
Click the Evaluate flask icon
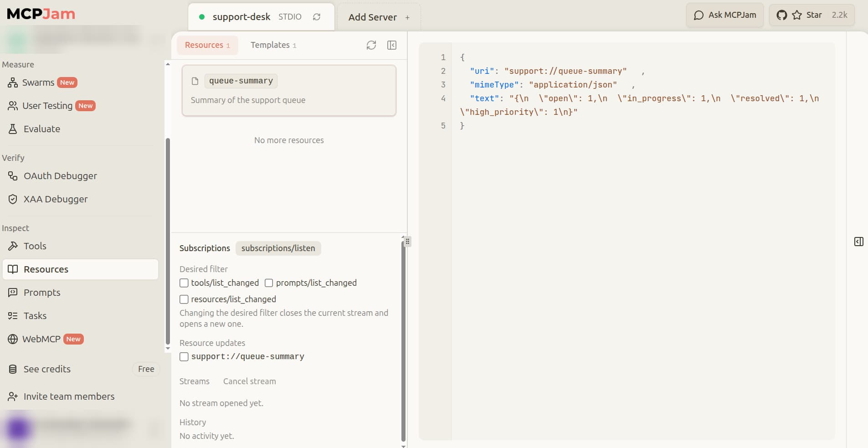13,129
